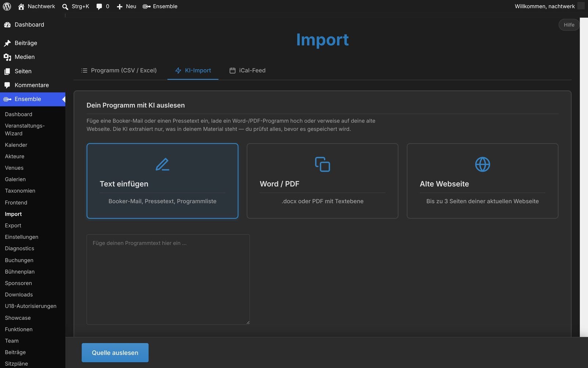Open the Ensemble menu in sidebar

pyautogui.click(x=33, y=99)
